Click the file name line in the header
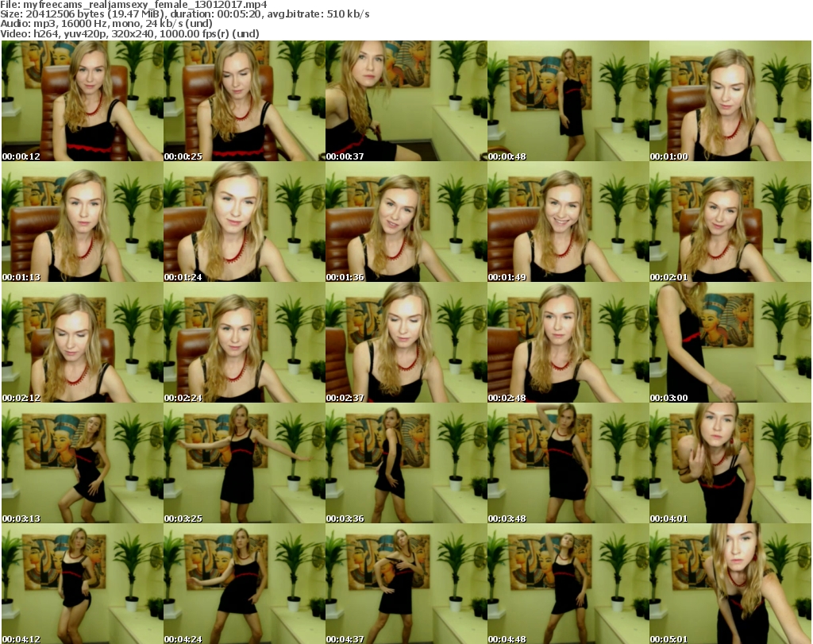The image size is (813, 644). pos(133,5)
